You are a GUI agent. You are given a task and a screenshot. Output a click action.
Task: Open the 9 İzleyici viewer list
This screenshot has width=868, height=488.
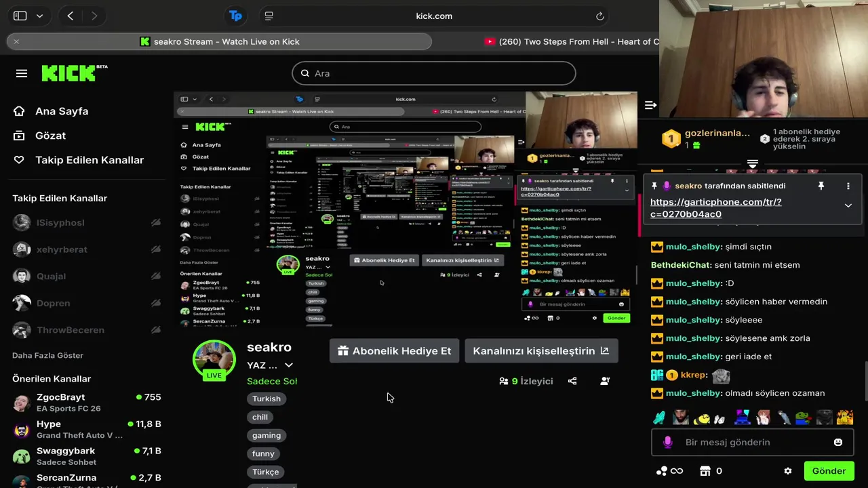click(x=526, y=381)
